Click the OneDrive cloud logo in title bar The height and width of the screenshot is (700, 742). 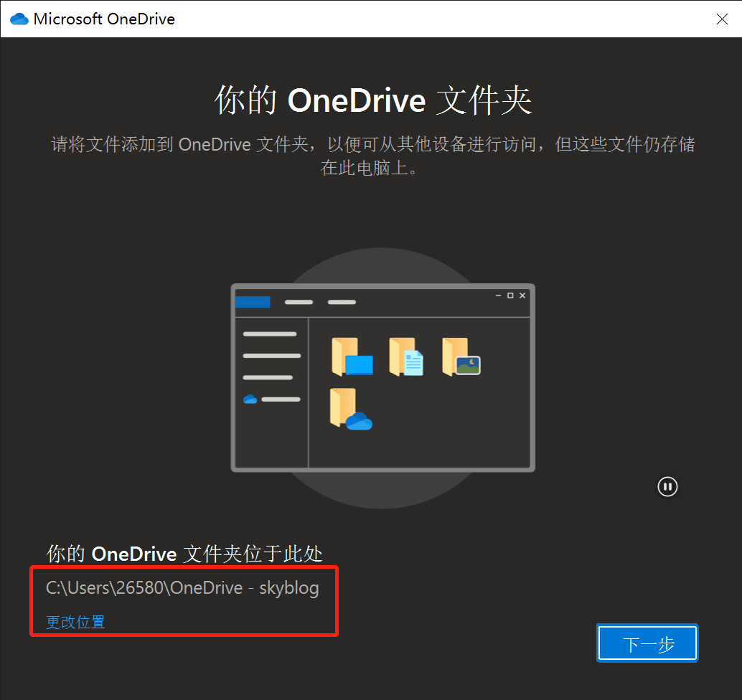[x=19, y=19]
